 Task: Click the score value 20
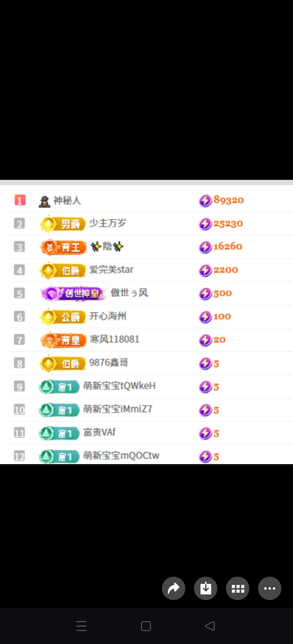point(219,340)
